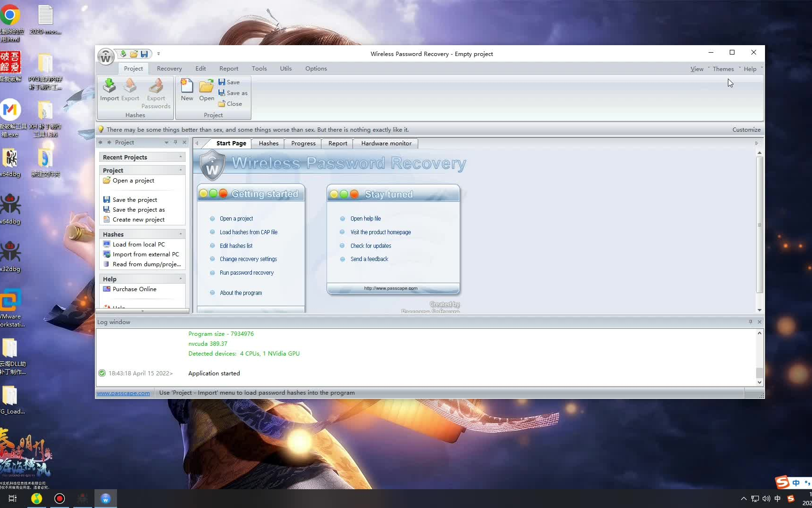Switch to the Progress document tab
Screen dimensions: 812x508
tap(303, 143)
